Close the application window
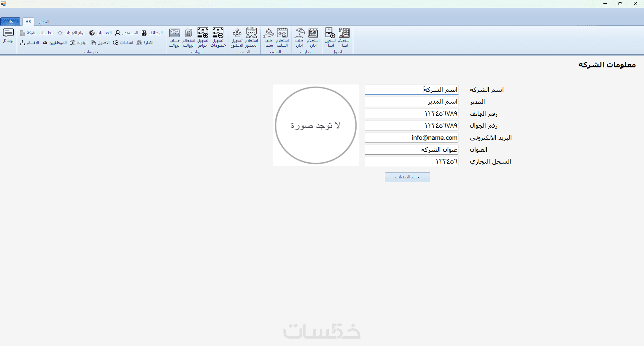This screenshot has height=346, width=644. click(636, 4)
